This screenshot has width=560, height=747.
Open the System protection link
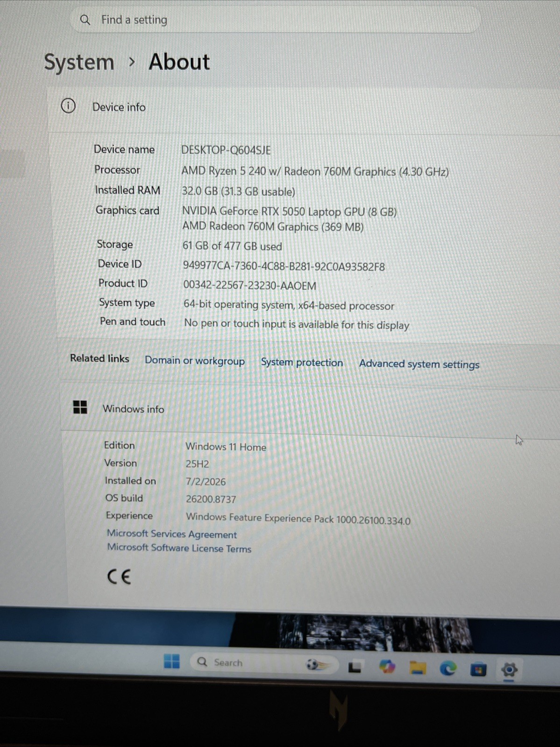pyautogui.click(x=302, y=363)
